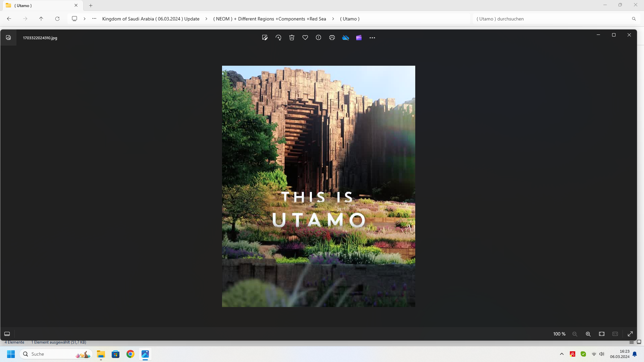This screenshot has height=362, width=644.
Task: Open the clock and date flyout
Action: 620,354
